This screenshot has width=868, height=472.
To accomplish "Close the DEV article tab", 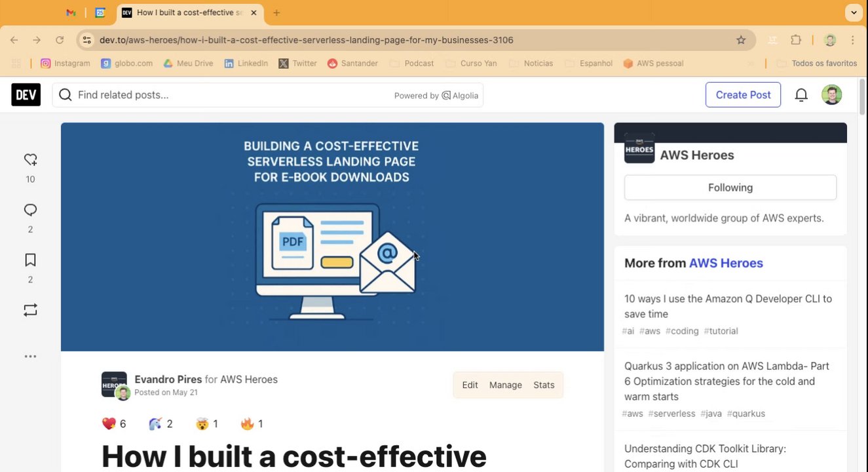I will point(255,12).
